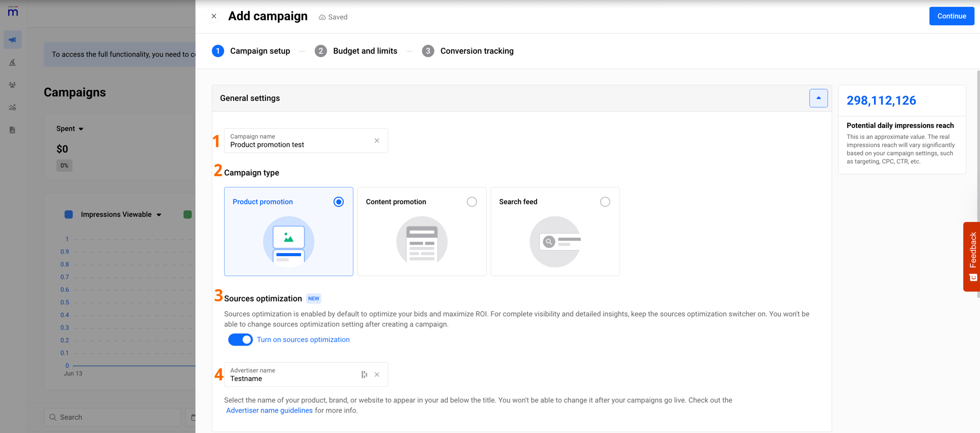This screenshot has width=980, height=433.
Task: Open the reports document icon in sidebar
Action: point(12,130)
